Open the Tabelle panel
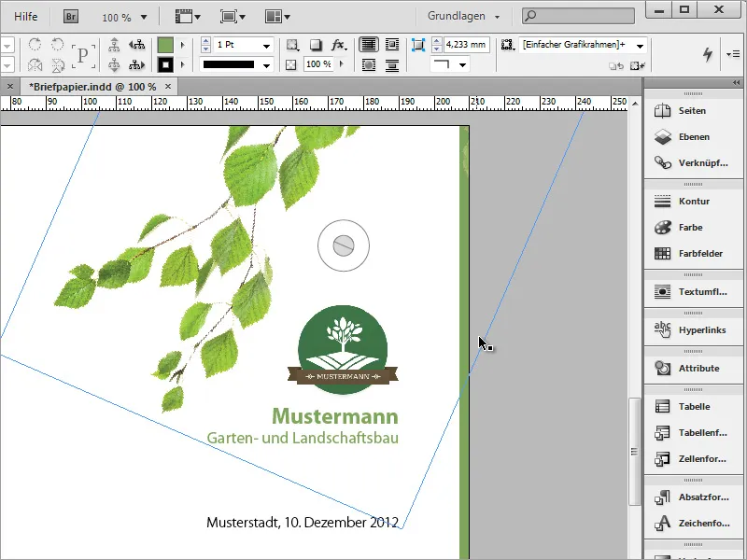 point(693,407)
